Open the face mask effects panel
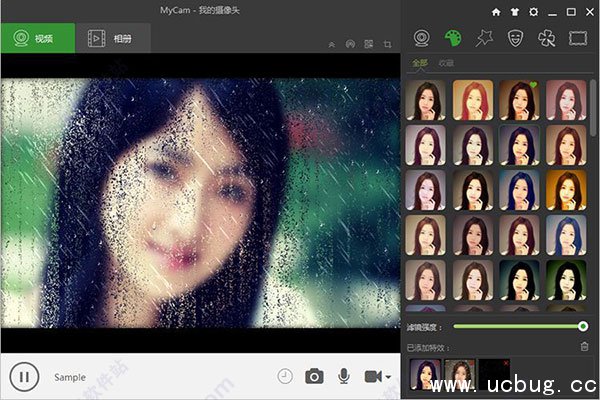 tap(515, 39)
